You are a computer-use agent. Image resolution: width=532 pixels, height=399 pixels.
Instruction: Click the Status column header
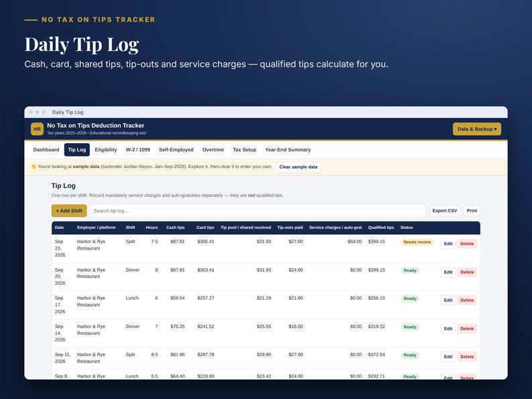407,228
